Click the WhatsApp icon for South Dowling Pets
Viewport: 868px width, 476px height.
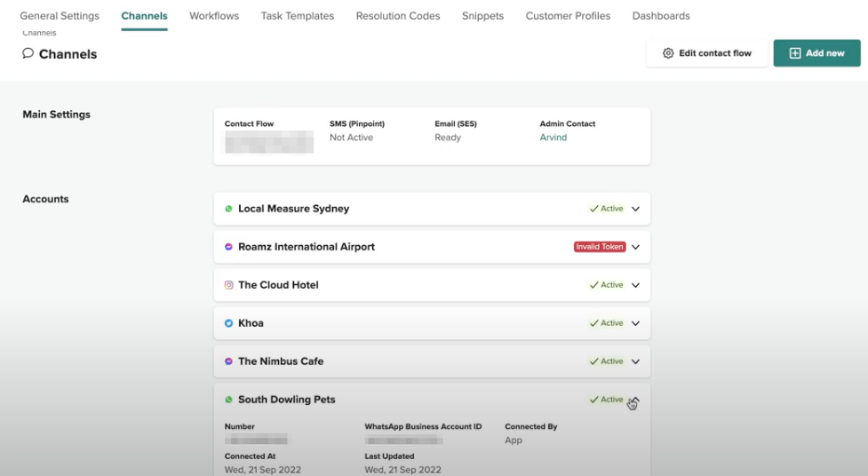(x=228, y=400)
